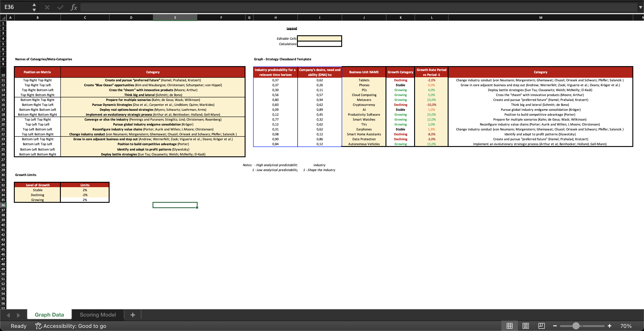The width and height of the screenshot is (644, 331).
Task: Open Accessibility: Good to go checker
Action: tap(71, 326)
